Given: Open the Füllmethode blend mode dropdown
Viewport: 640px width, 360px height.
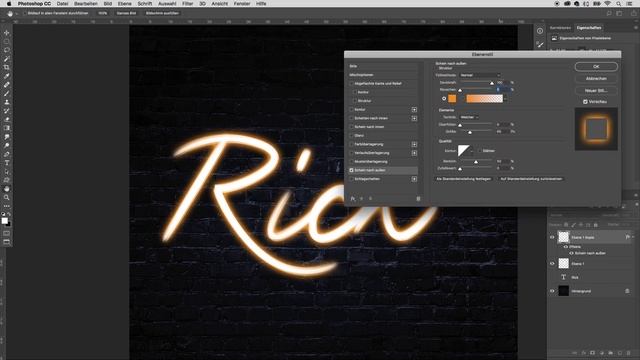Looking at the screenshot, I should tap(480, 75).
